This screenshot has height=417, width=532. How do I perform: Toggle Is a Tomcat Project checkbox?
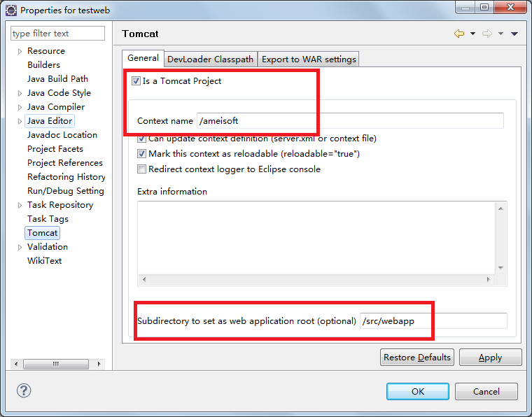[136, 81]
